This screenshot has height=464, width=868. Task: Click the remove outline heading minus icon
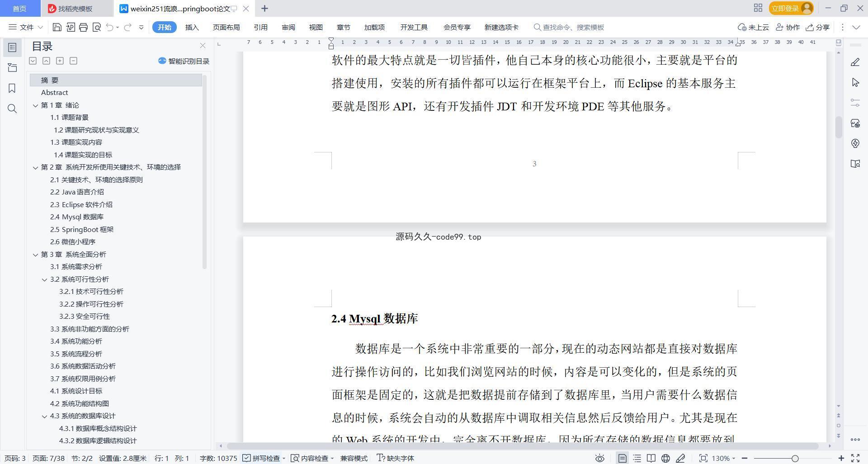73,61
